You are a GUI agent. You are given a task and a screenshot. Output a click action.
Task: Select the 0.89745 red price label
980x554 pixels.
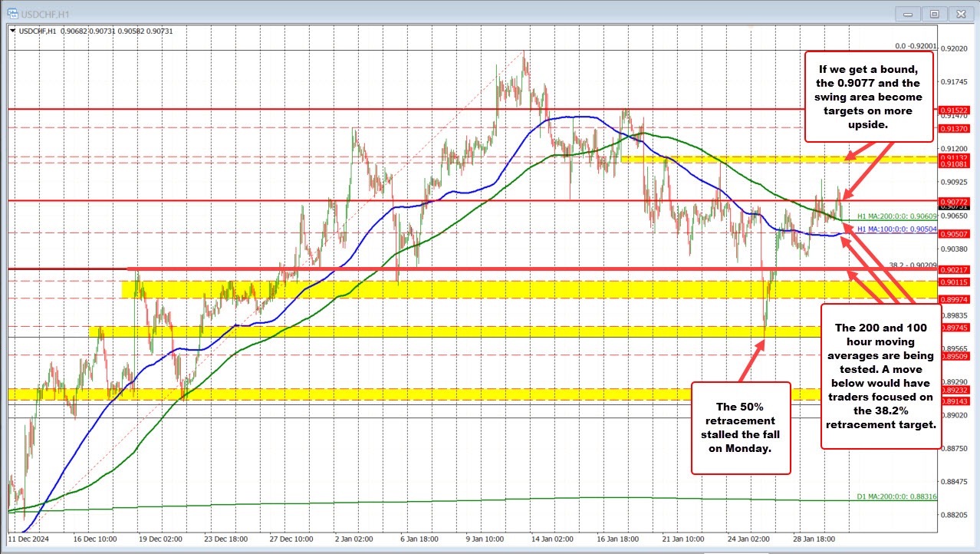954,328
